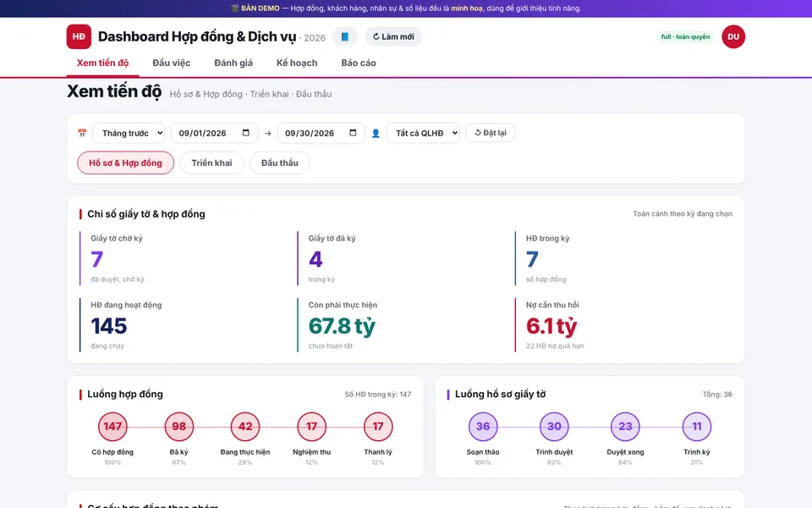Screen dimensions: 812x508
Task: Select the Hồ sơ & Hợp đồng filter pill
Action: [125, 163]
